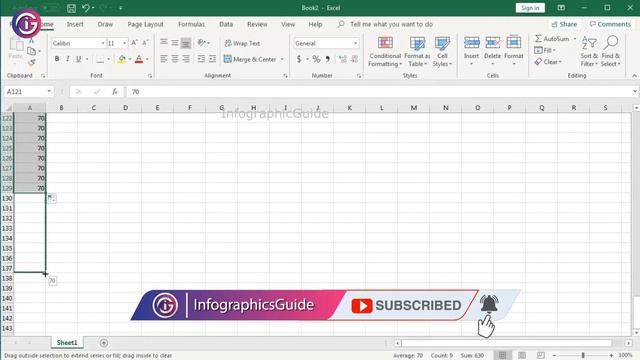Open Comments pane button
640x360 pixels.
[610, 24]
